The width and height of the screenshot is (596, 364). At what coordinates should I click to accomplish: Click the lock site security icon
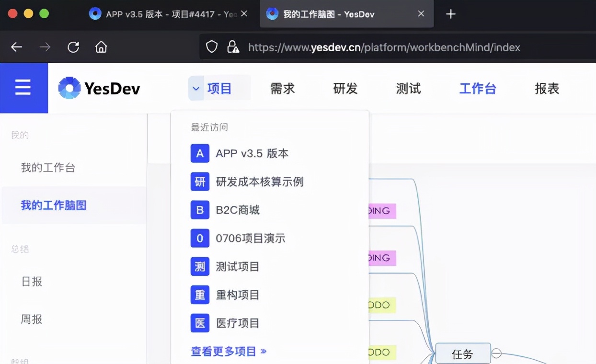tap(233, 47)
